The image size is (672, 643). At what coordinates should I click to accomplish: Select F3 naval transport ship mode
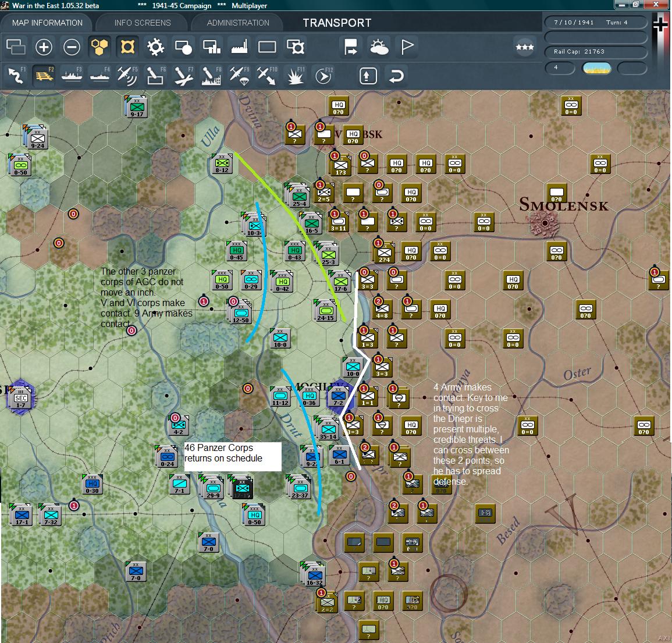click(72, 76)
